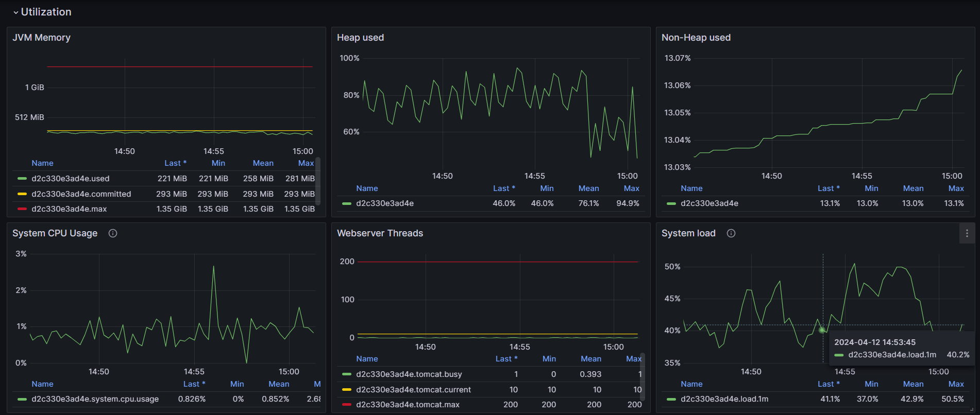Click the JVM Memory legend scrollbar
The image size is (980, 415).
coord(318,180)
